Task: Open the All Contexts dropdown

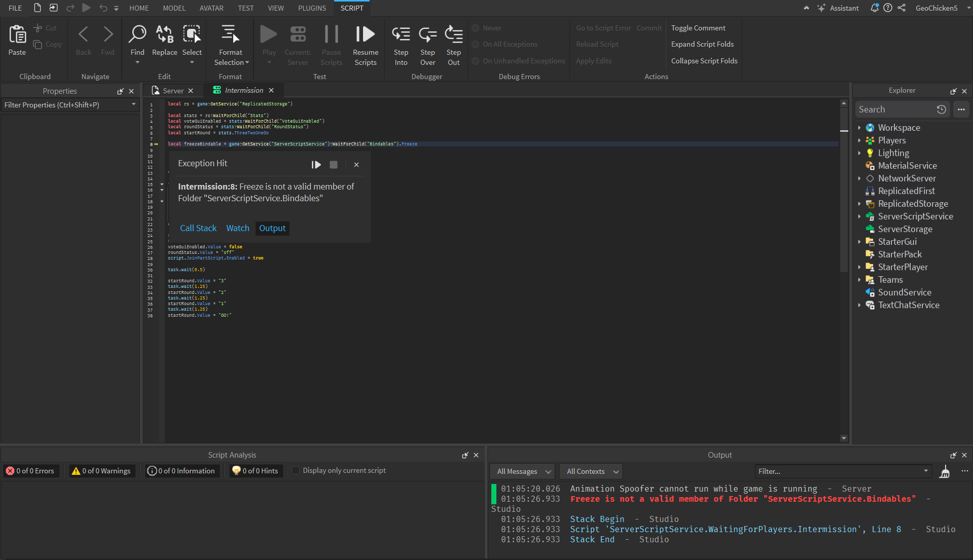Action: 591,472
